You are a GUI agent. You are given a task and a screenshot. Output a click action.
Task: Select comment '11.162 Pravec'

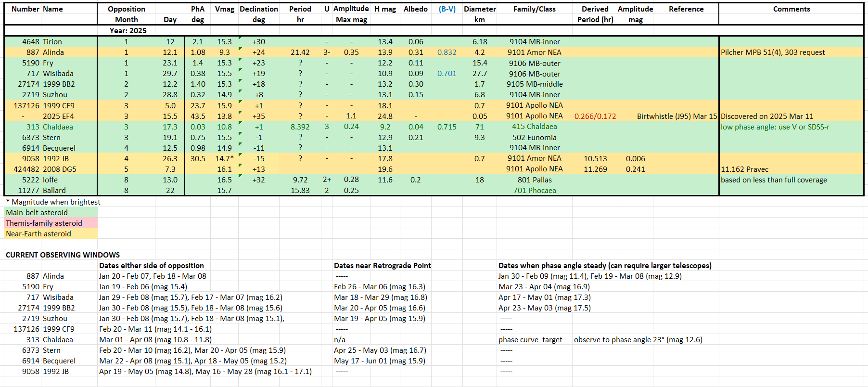click(744, 169)
